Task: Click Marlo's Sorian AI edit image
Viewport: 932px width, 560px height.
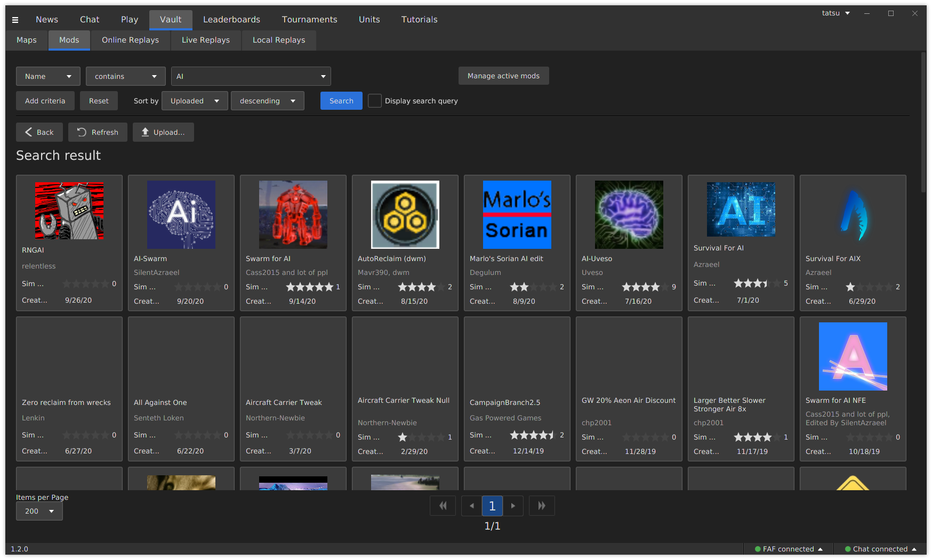Action: [517, 215]
